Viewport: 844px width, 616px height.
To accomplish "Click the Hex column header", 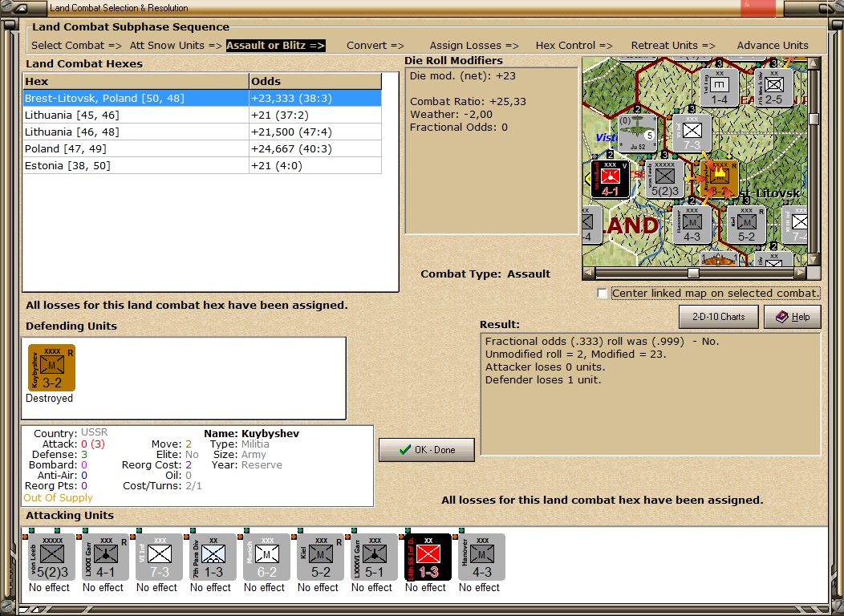I will [136, 81].
